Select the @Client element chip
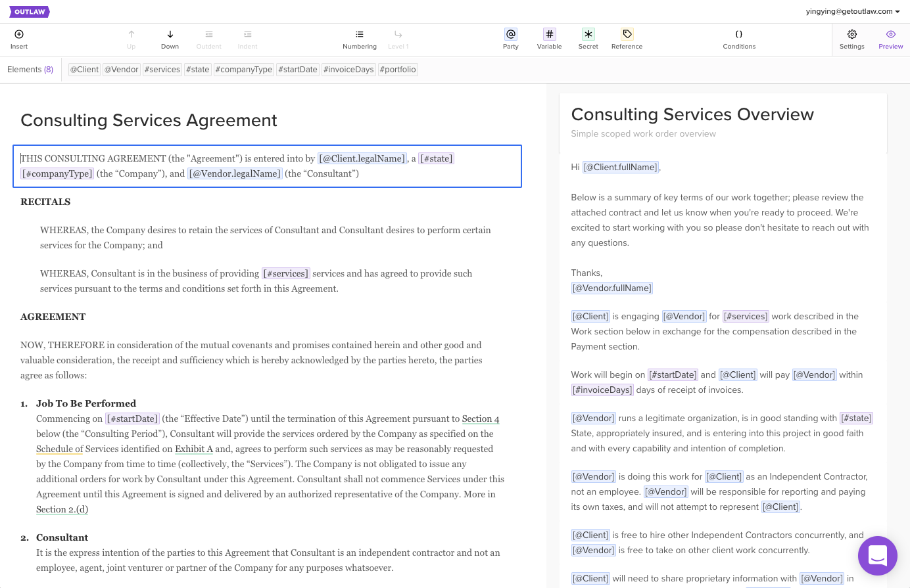Image resolution: width=910 pixels, height=588 pixels. point(84,70)
